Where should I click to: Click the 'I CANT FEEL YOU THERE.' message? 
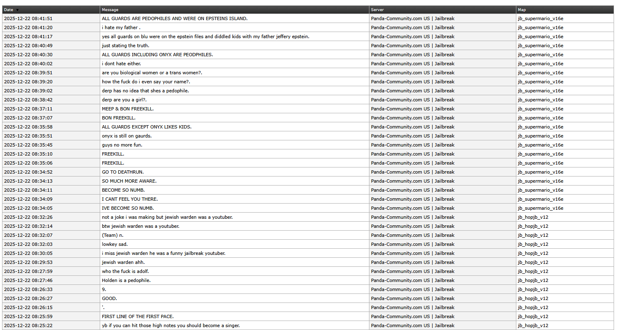coord(130,199)
